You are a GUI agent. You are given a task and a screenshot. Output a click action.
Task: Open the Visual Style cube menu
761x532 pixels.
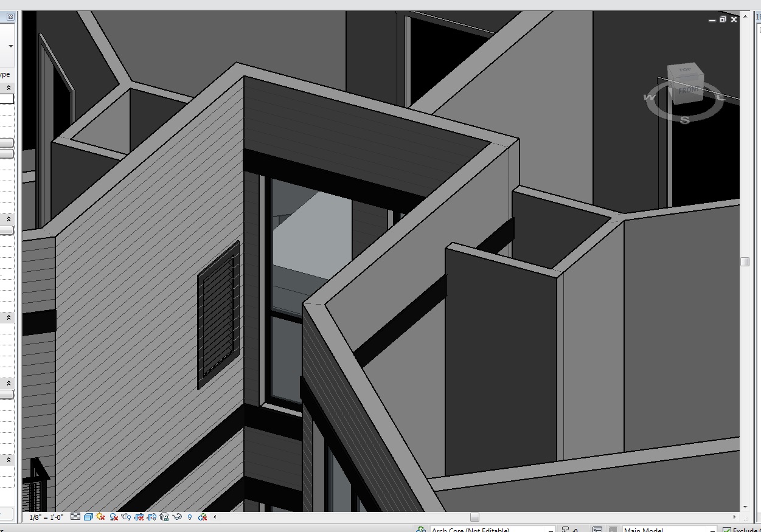88,517
